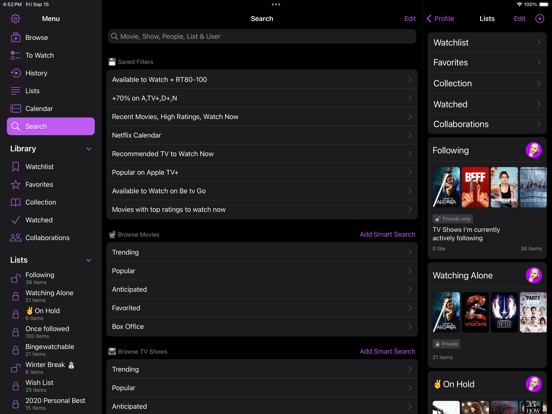Open chevron on Netflix Calendar filter
552x414 pixels.
pos(410,135)
